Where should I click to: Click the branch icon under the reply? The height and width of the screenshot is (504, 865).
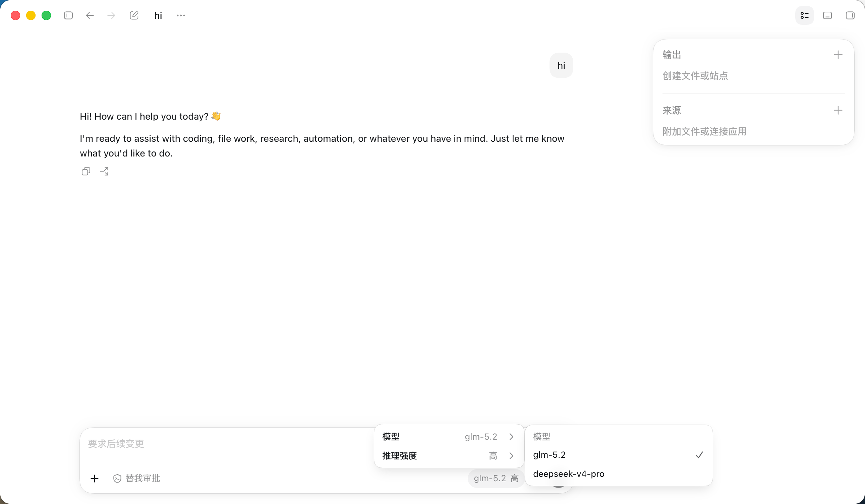coord(104,171)
